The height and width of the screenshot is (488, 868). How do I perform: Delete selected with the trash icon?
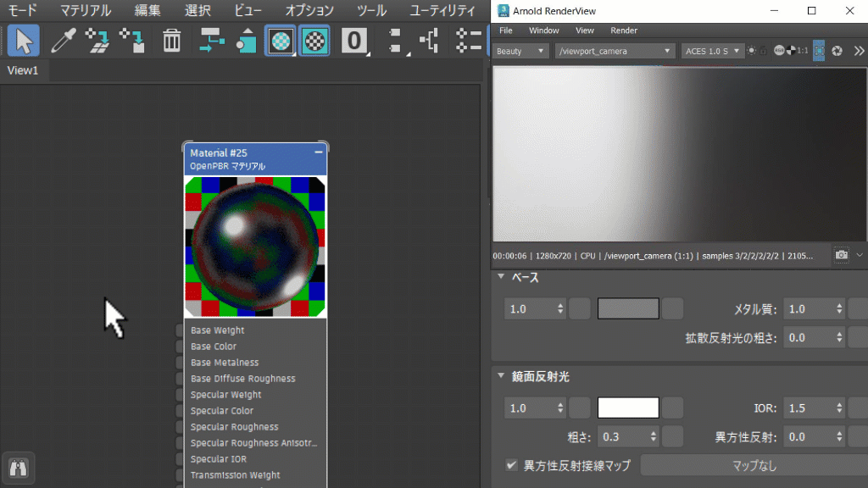click(x=171, y=41)
